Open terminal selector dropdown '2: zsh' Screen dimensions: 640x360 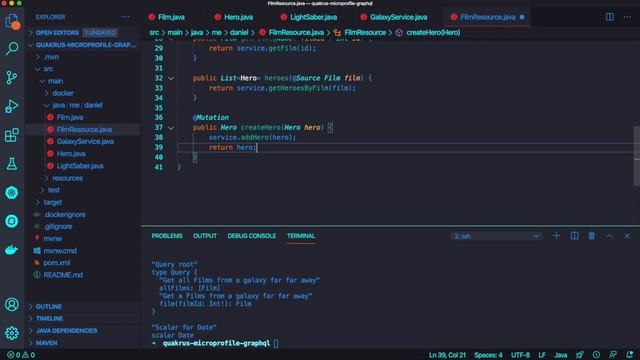pyautogui.click(x=496, y=236)
